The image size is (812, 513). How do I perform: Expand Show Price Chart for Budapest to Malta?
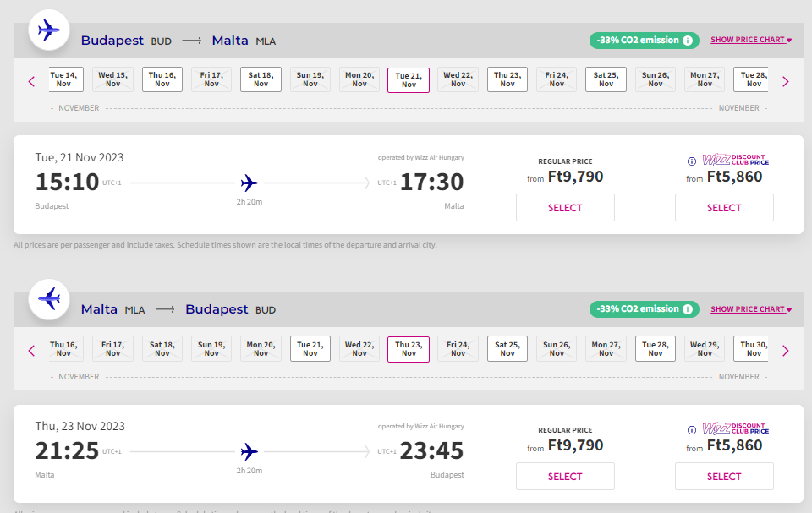click(x=751, y=40)
